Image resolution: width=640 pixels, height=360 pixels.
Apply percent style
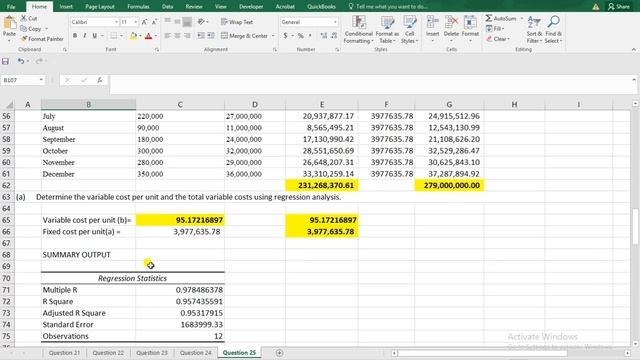point(300,36)
